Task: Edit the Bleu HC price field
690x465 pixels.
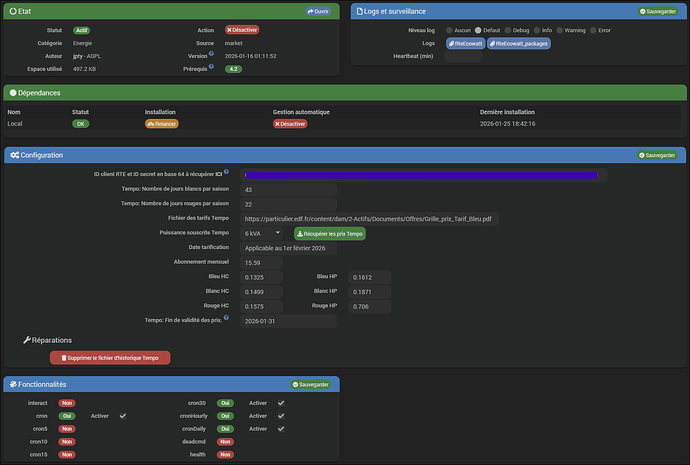Action: click(x=261, y=277)
